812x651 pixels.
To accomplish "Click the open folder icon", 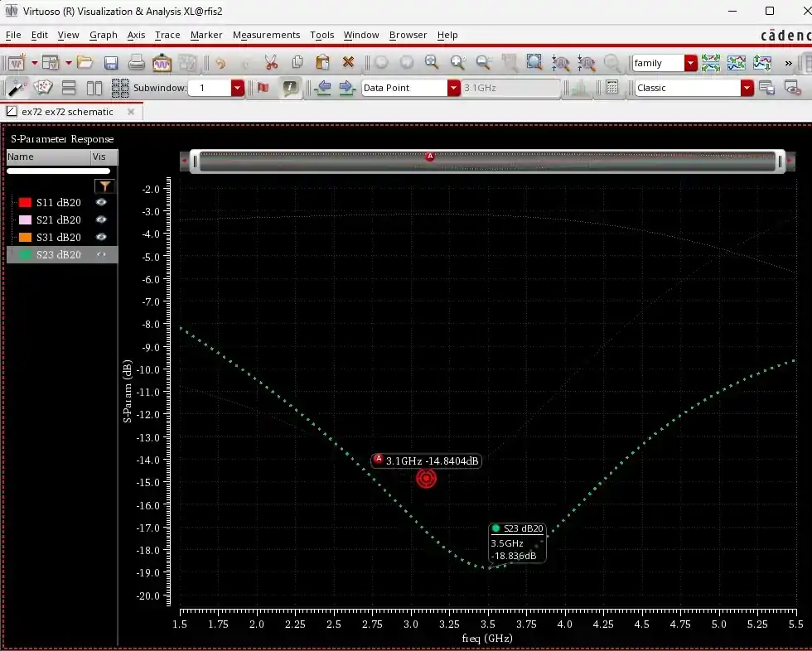I will click(x=85, y=63).
